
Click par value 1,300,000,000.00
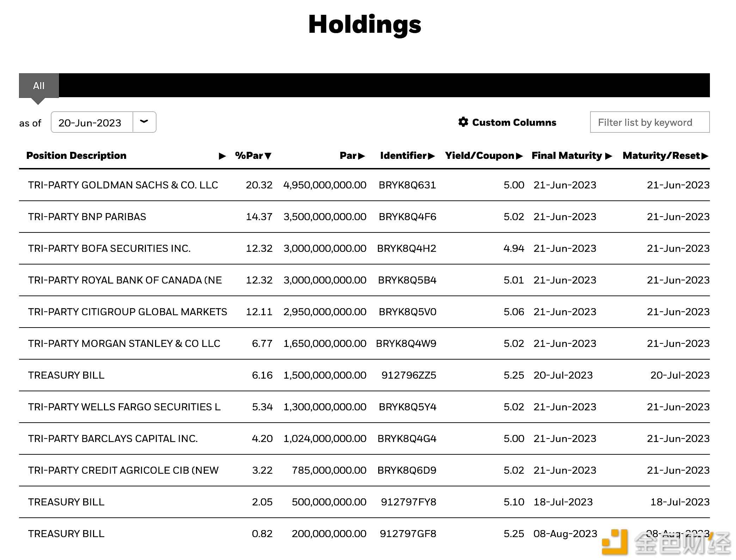pyautogui.click(x=325, y=407)
